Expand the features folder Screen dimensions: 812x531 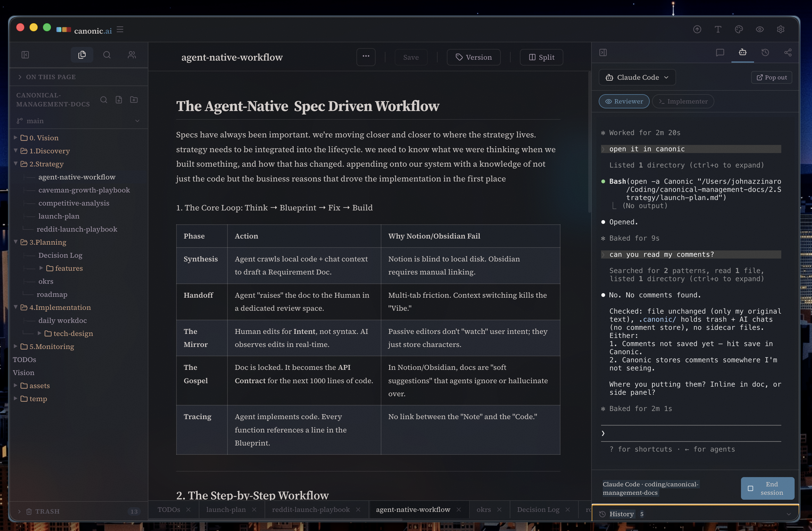coord(41,268)
